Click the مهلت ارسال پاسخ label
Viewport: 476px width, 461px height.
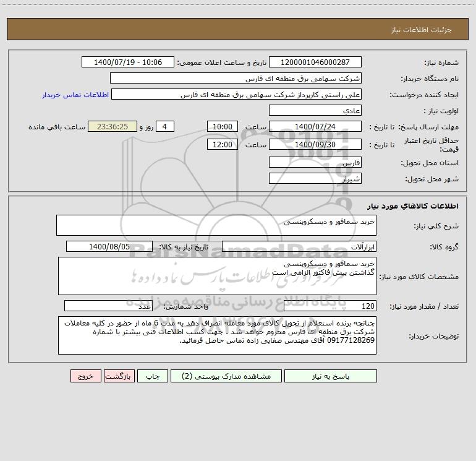[428, 127]
